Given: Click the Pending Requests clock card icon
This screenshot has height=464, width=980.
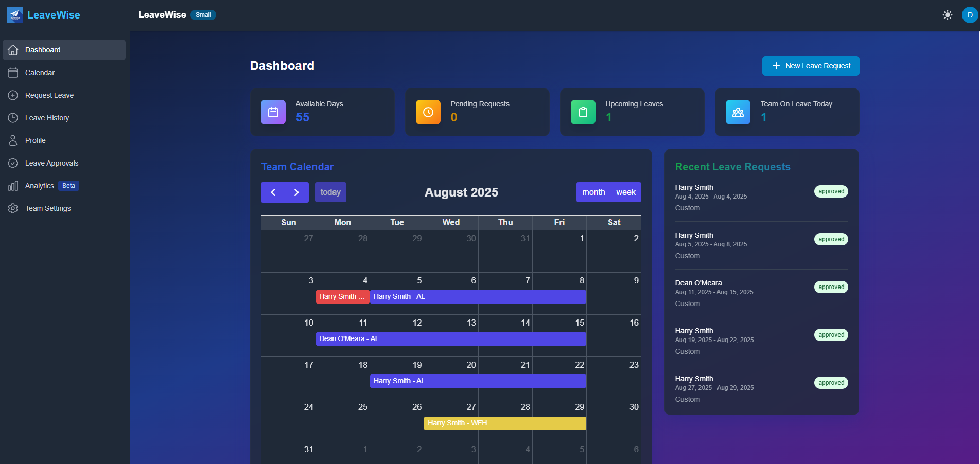Looking at the screenshot, I should [428, 112].
